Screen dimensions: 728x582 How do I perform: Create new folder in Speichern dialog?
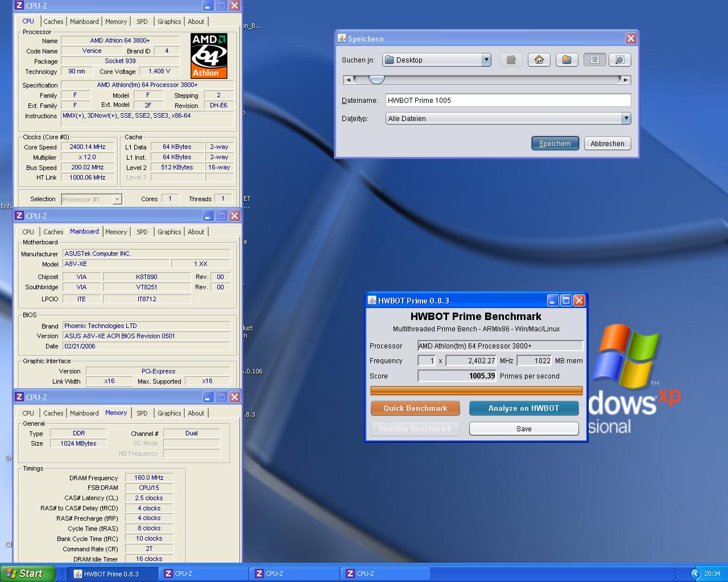point(566,60)
